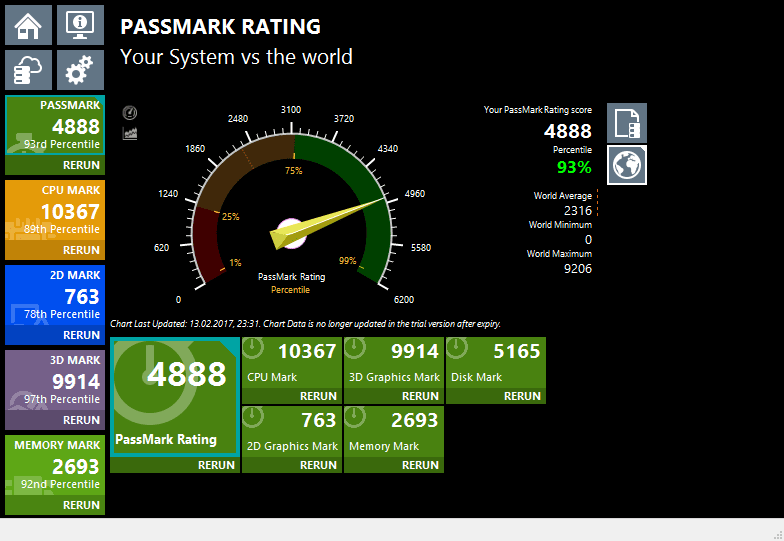784x541 pixels.
Task: Select the 3D MARK 9914 sidebar tile
Action: coord(55,380)
